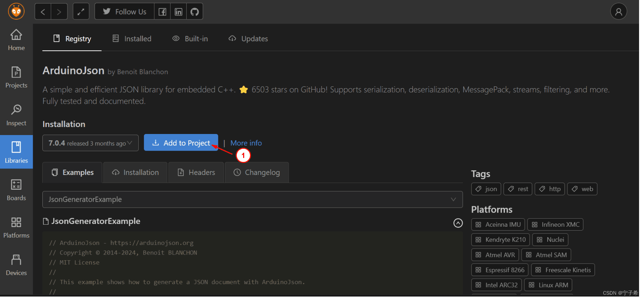Open Boards in the sidebar

pos(16,190)
